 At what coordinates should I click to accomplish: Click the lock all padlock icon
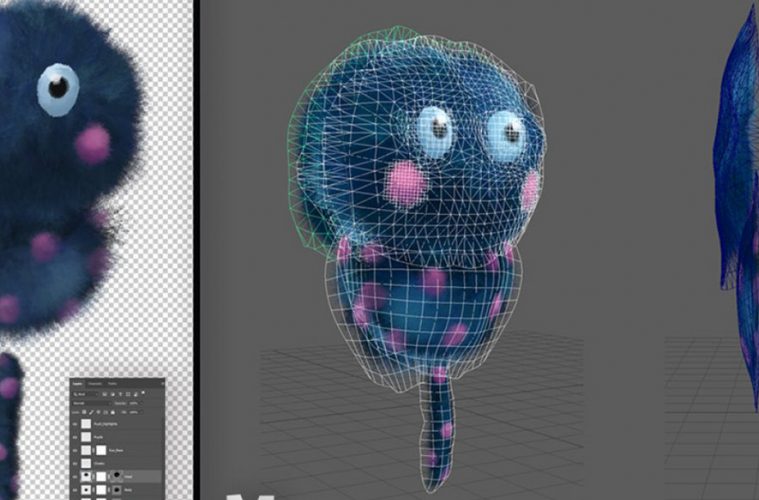(x=113, y=412)
